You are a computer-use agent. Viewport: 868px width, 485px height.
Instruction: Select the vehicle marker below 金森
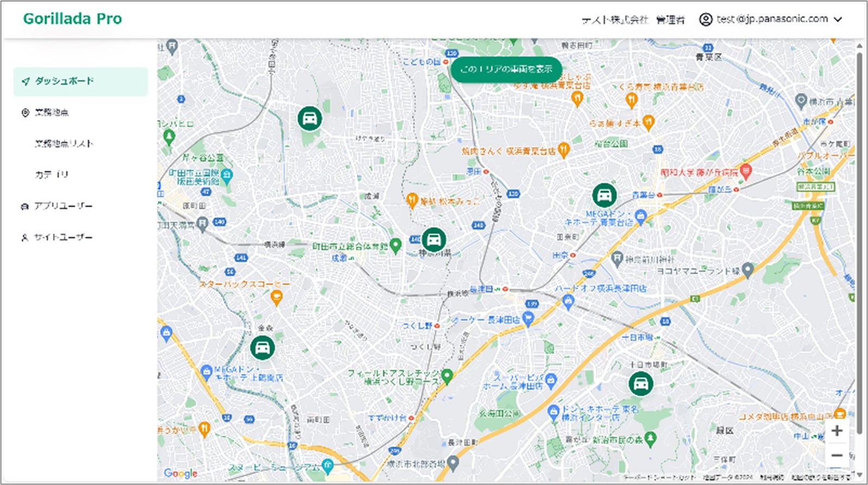point(262,348)
